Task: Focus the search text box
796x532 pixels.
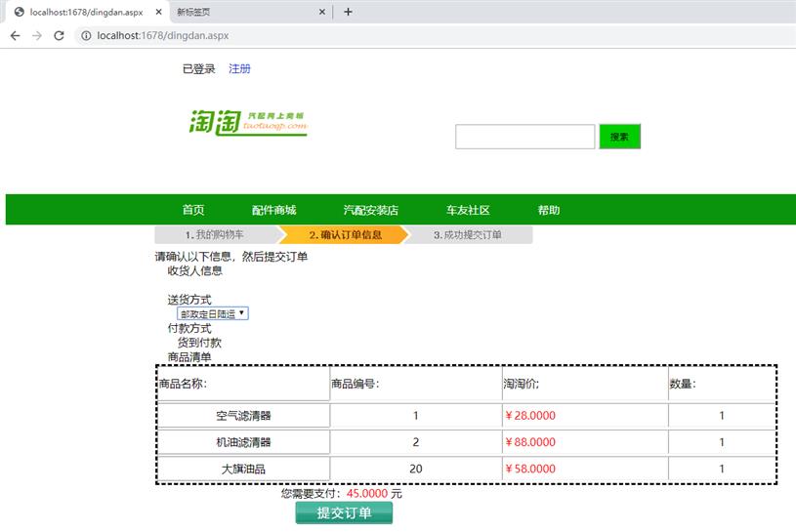Action: pyautogui.click(x=524, y=137)
